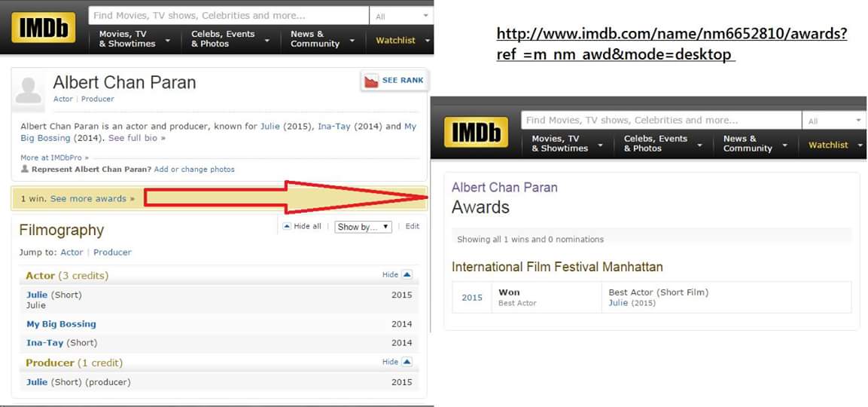Open Celebs, Events & Photos menu, right page
868x407 pixels.
[x=663, y=144]
